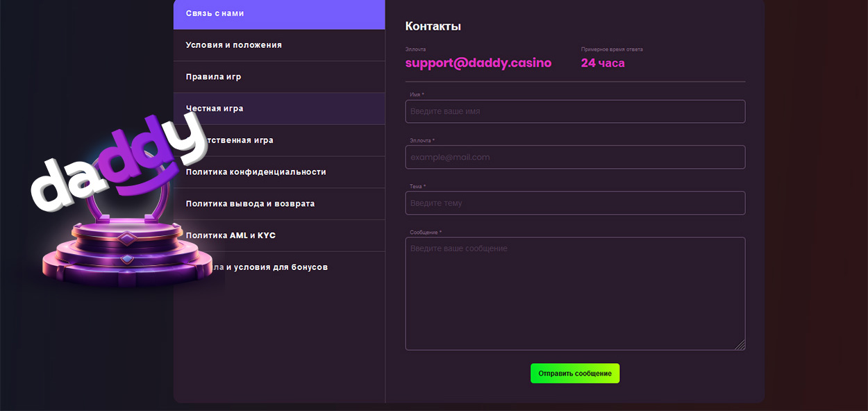Focus the Имя input field

click(x=575, y=111)
